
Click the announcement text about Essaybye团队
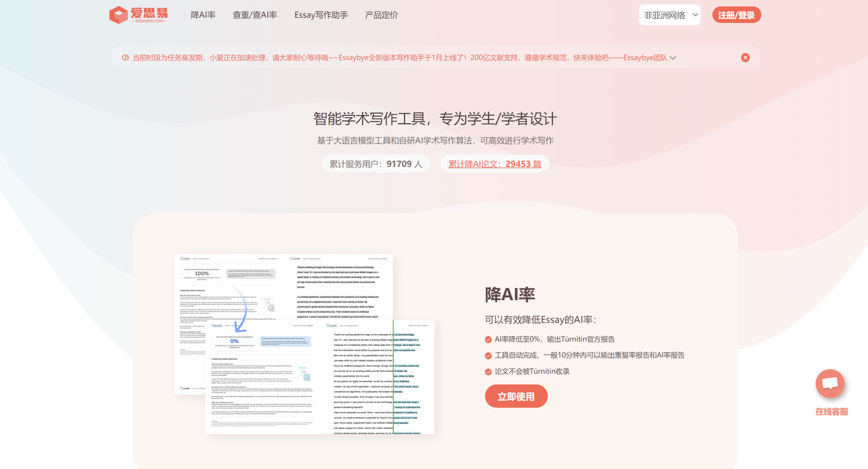[399, 58]
